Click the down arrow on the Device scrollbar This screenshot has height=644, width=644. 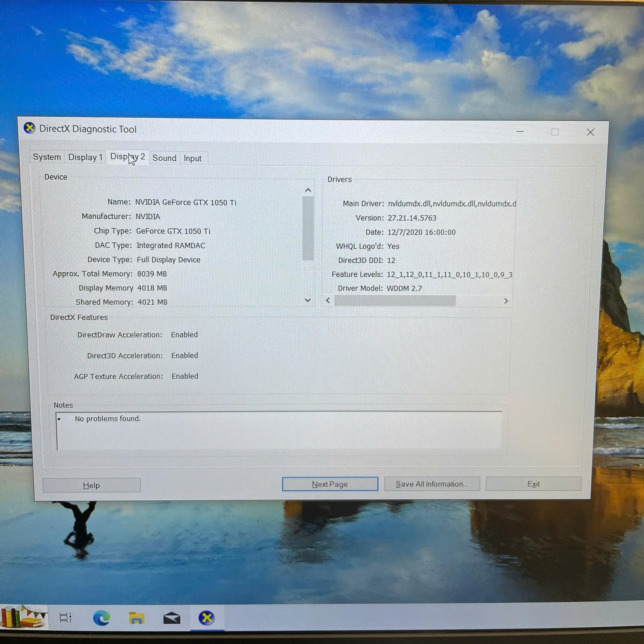(308, 300)
